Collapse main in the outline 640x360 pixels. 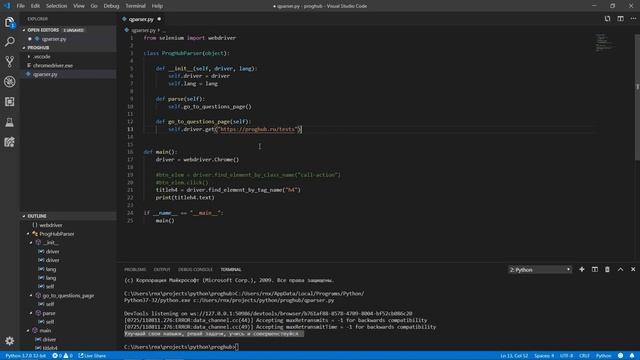click(28, 331)
